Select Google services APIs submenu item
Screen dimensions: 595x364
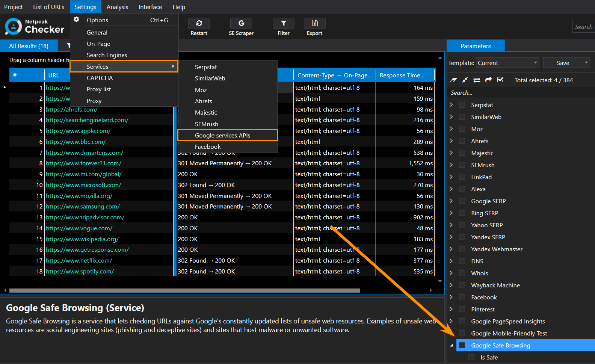[x=228, y=135]
